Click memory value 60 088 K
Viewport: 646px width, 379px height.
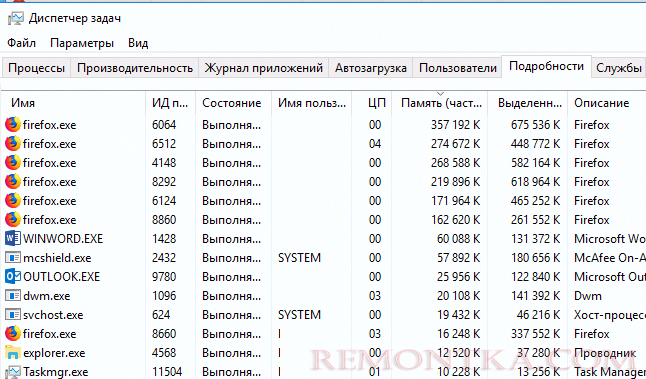coord(459,239)
